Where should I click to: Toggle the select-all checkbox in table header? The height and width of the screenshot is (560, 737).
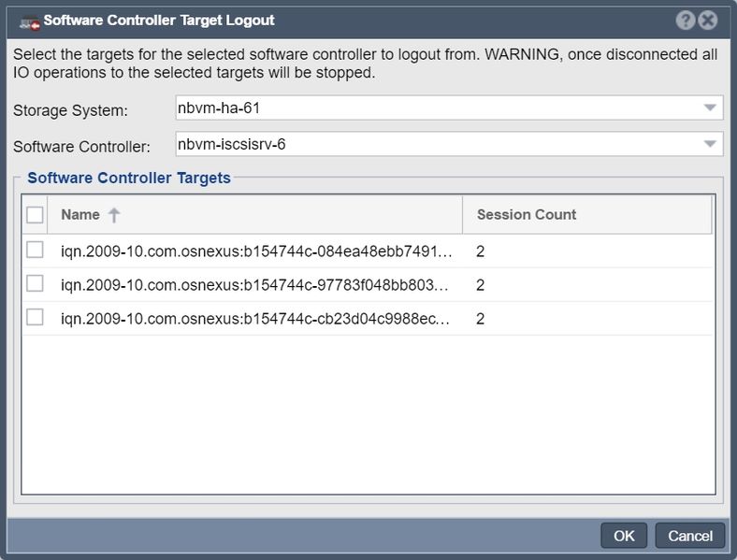tap(35, 215)
